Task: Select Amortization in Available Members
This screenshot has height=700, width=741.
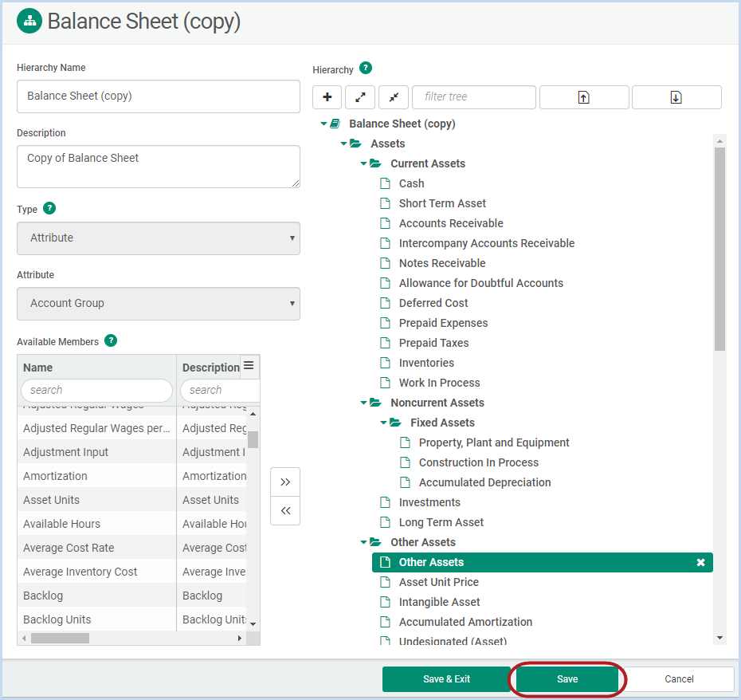Action: pyautogui.click(x=131, y=476)
